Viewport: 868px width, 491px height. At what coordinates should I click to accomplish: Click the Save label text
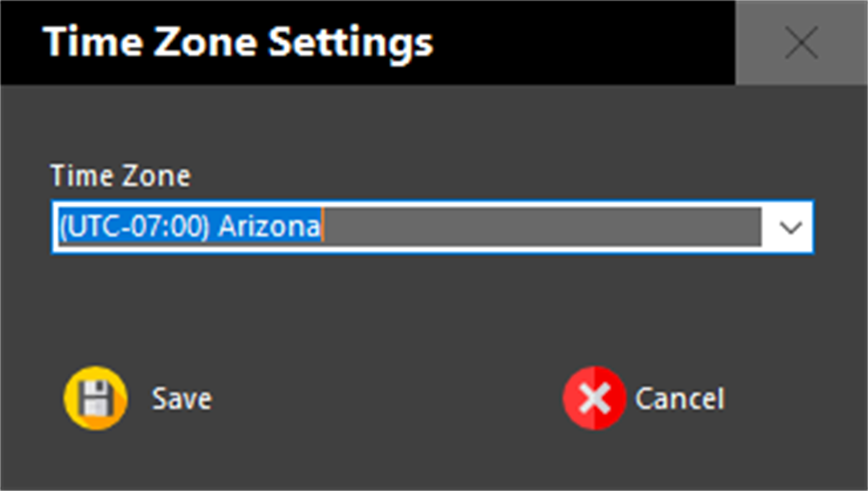click(181, 398)
